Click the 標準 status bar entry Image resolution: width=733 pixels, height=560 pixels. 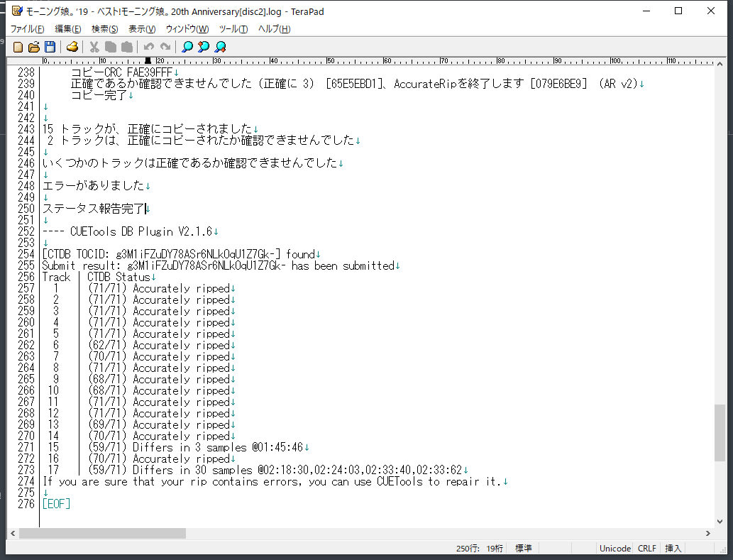(x=523, y=549)
